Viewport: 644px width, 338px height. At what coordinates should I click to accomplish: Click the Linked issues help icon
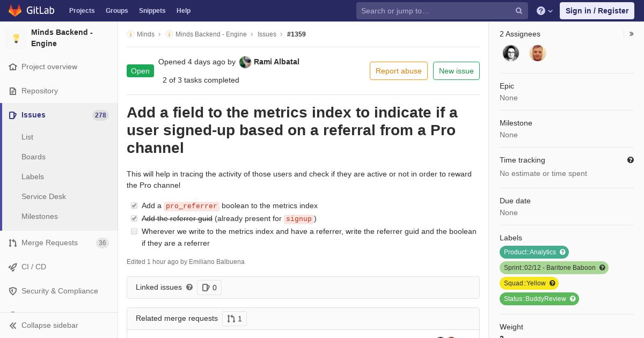pyautogui.click(x=189, y=287)
